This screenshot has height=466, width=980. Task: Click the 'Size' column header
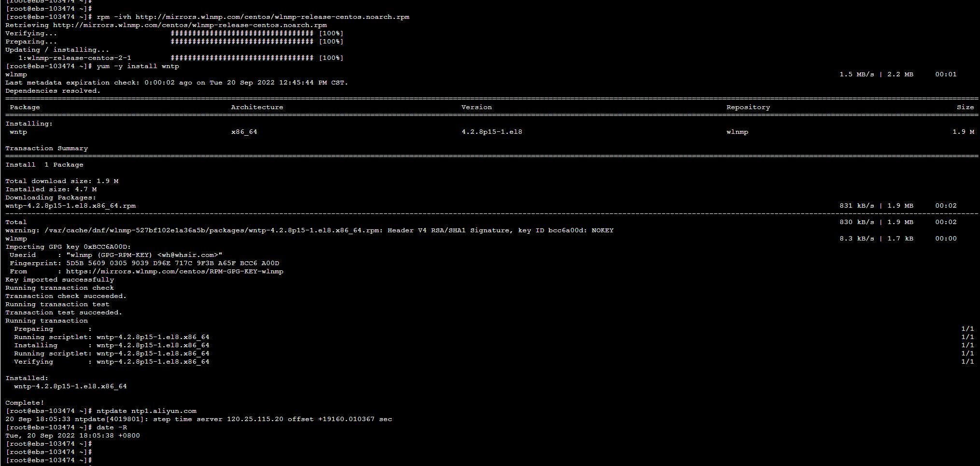point(966,107)
